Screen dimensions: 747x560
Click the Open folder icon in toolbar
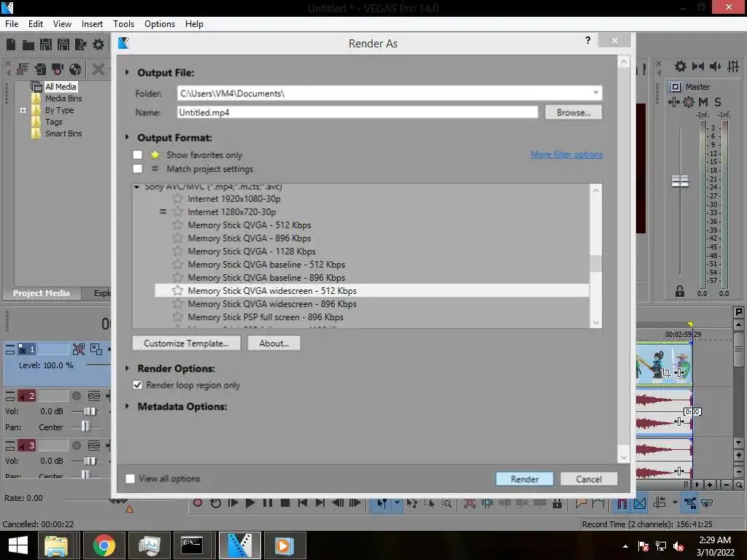28,44
